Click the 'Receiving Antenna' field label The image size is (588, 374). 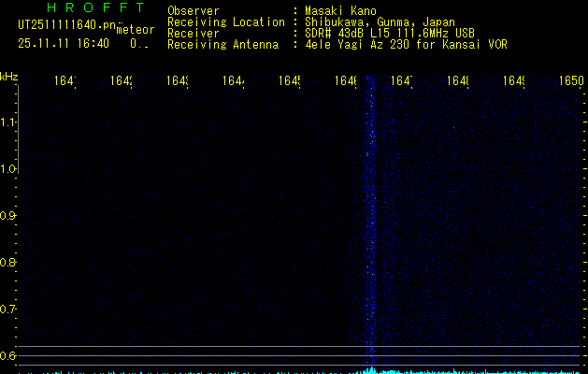(x=222, y=45)
